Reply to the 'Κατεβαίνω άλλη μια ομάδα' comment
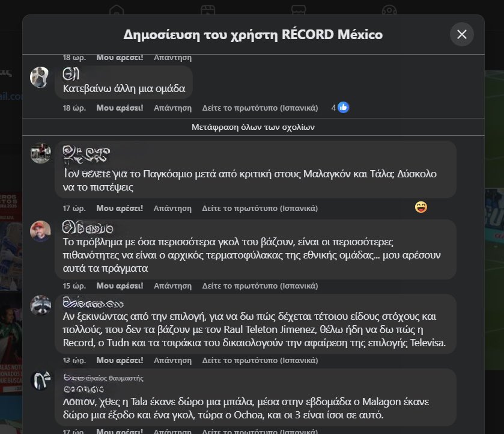 172,108
